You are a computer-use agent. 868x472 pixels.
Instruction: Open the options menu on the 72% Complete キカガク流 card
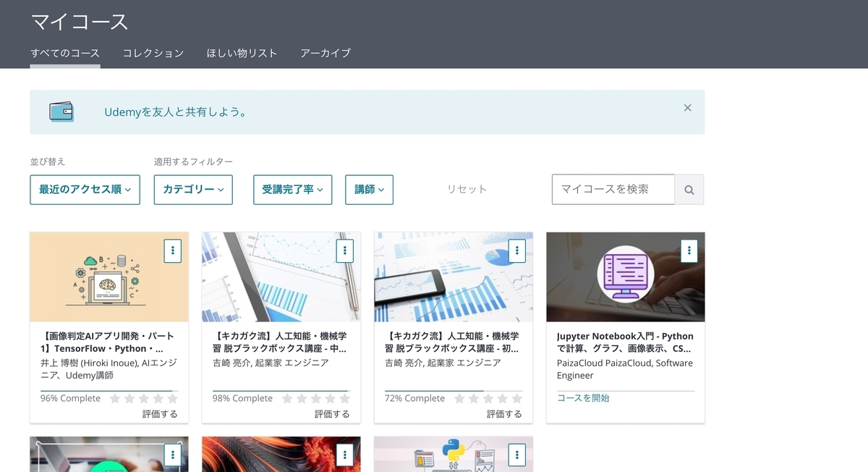click(516, 250)
